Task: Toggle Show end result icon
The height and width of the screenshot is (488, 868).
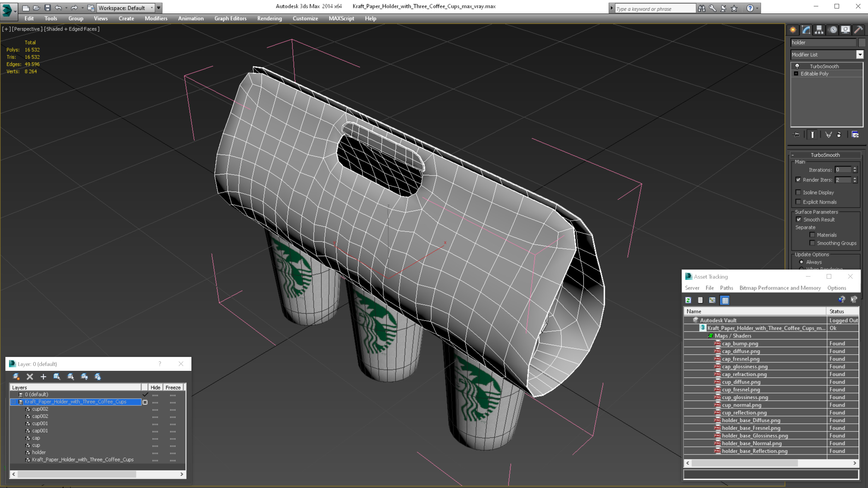Action: click(813, 134)
